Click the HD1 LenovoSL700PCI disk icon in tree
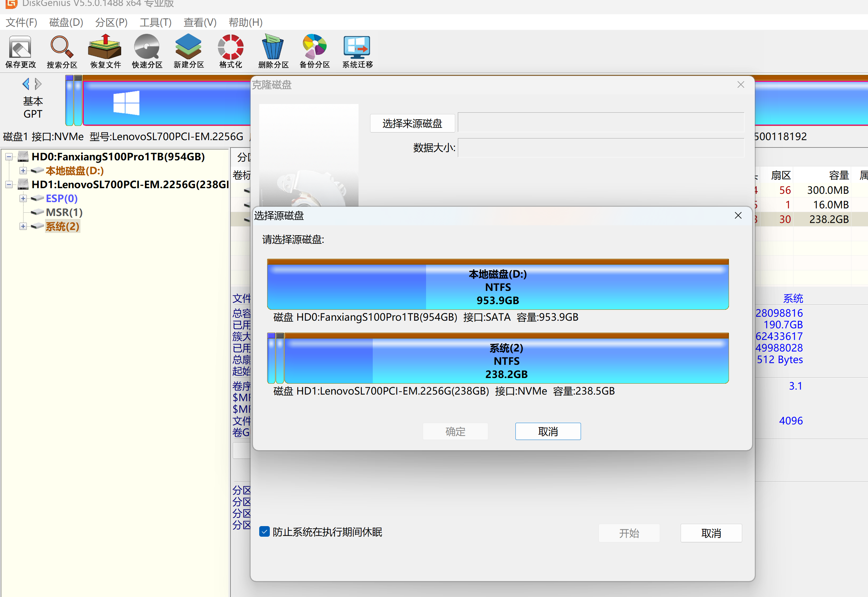Screen dimensions: 868x597 tap(23, 184)
